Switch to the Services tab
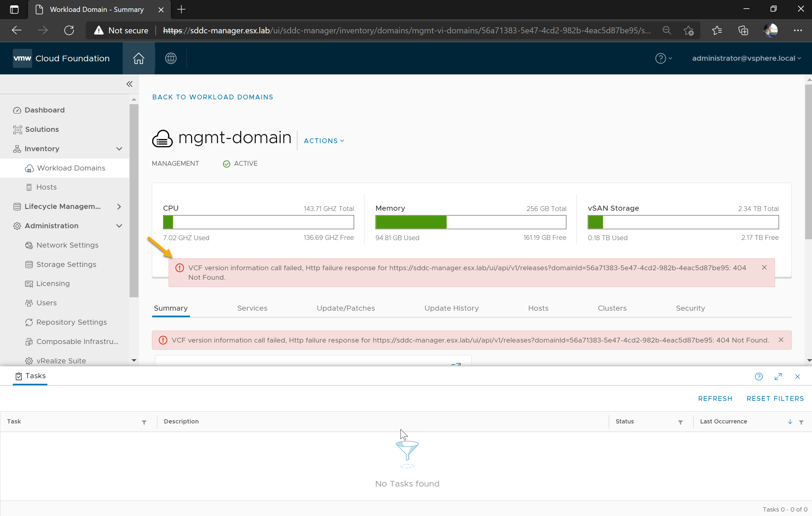The width and height of the screenshot is (812, 516). coord(252,308)
